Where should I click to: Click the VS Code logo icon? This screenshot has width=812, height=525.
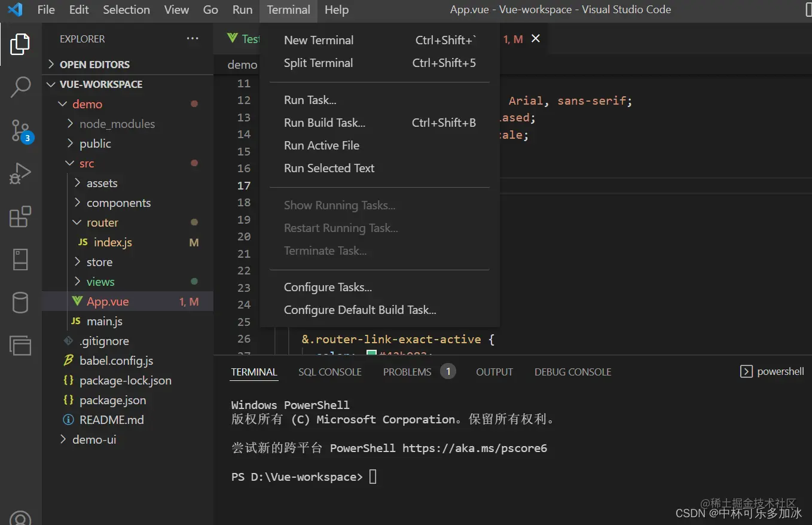coord(15,10)
